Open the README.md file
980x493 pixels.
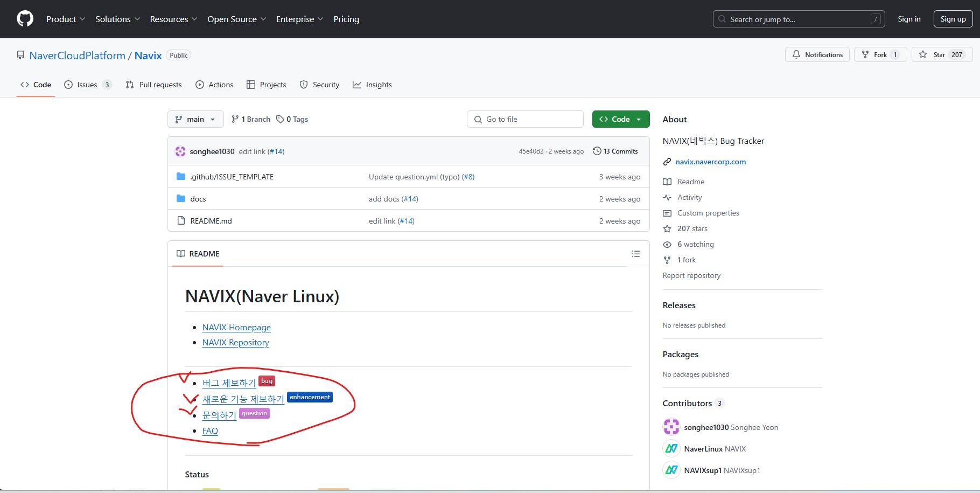(x=211, y=221)
